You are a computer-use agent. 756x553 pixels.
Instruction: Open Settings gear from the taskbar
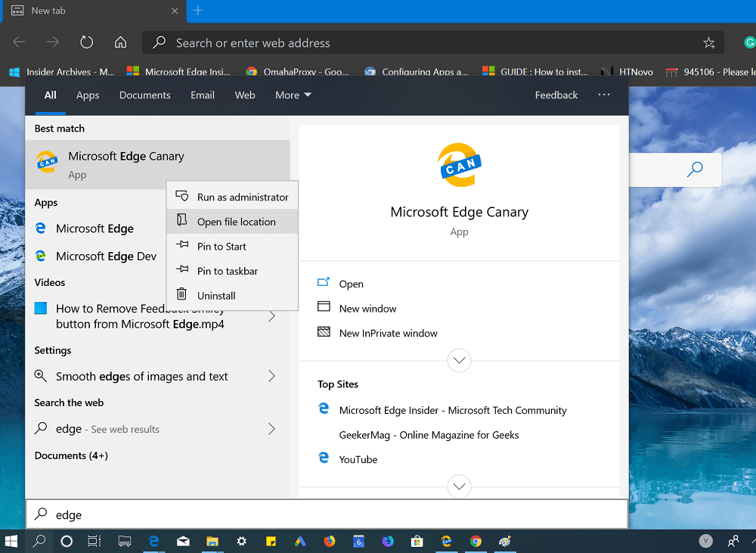click(242, 541)
